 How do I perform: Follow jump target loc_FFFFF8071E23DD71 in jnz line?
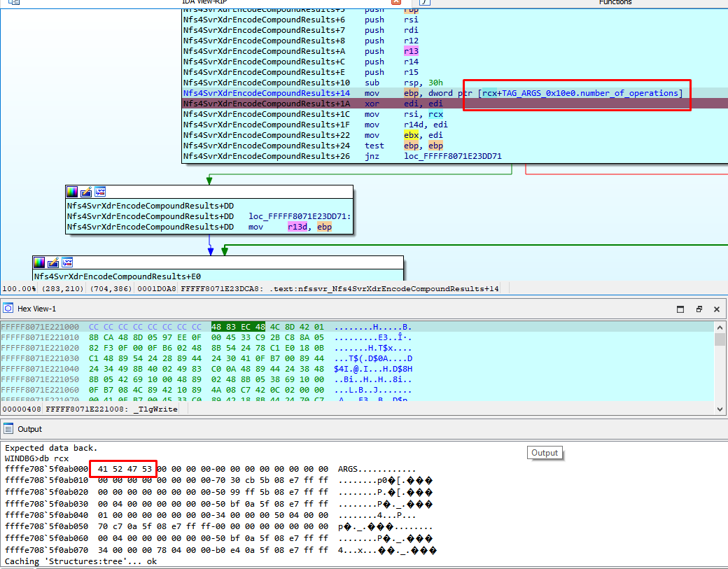(453, 156)
